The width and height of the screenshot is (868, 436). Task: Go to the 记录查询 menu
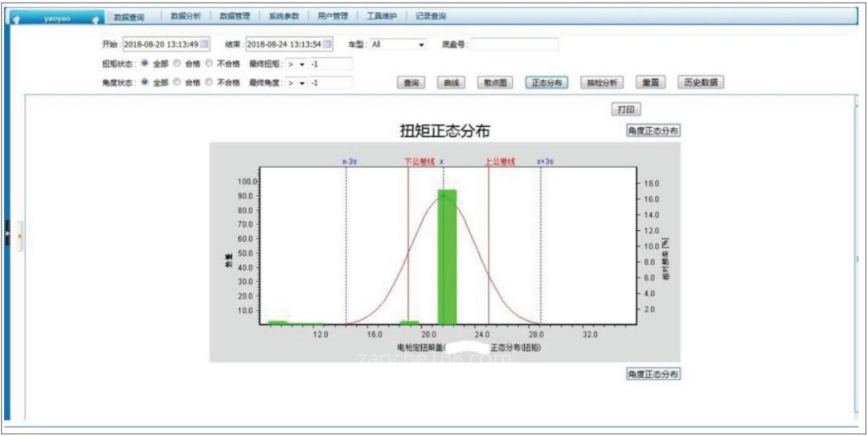[x=431, y=16]
